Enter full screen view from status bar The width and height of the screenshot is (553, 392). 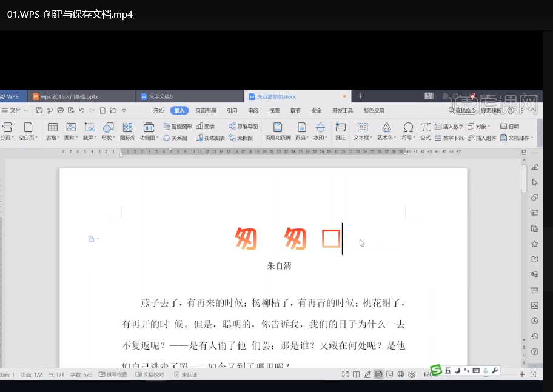tap(345, 374)
